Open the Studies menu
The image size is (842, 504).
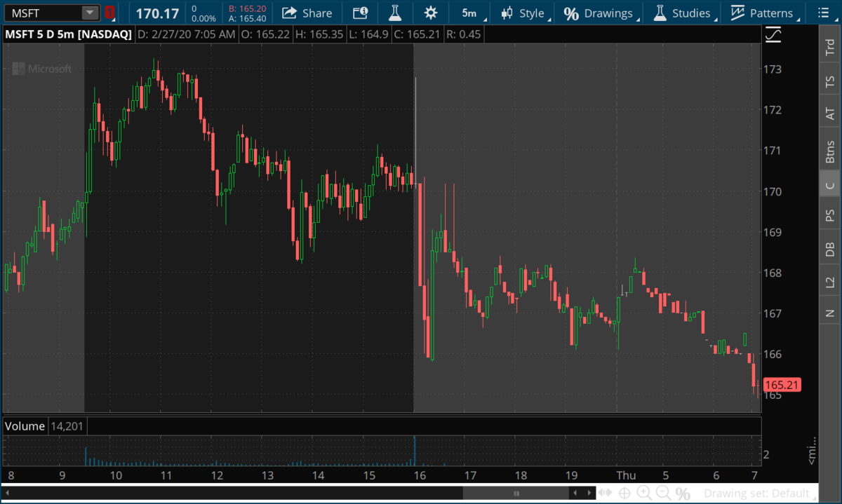(682, 13)
